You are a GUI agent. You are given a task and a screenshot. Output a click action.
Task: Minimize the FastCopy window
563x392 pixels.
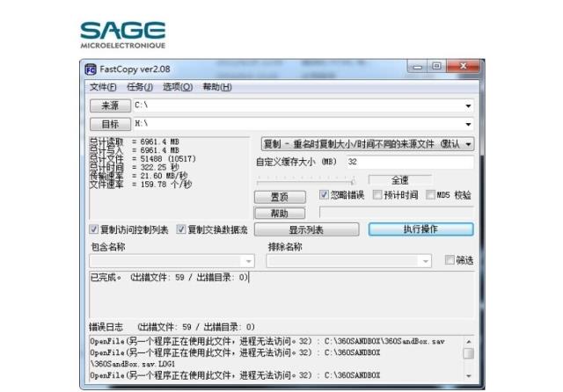tap(417, 66)
